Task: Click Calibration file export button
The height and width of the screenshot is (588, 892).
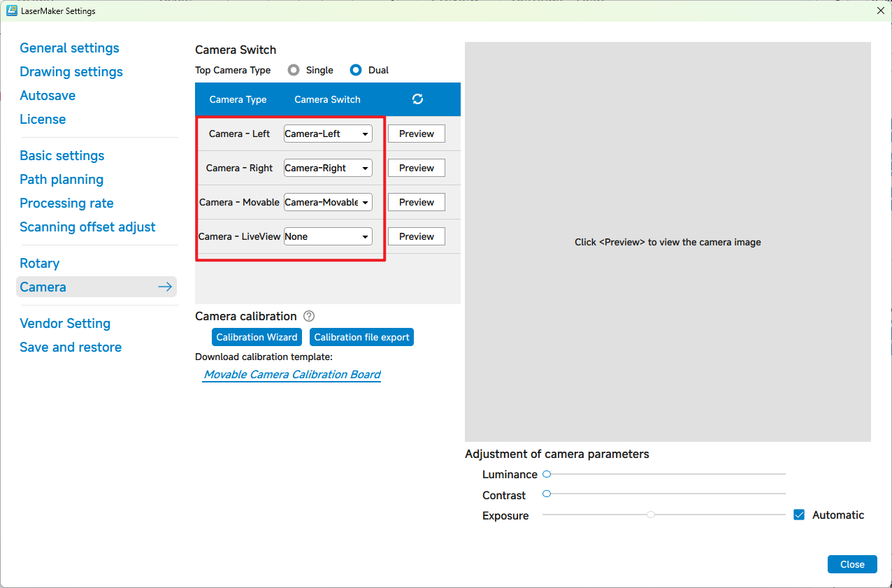Action: point(361,337)
